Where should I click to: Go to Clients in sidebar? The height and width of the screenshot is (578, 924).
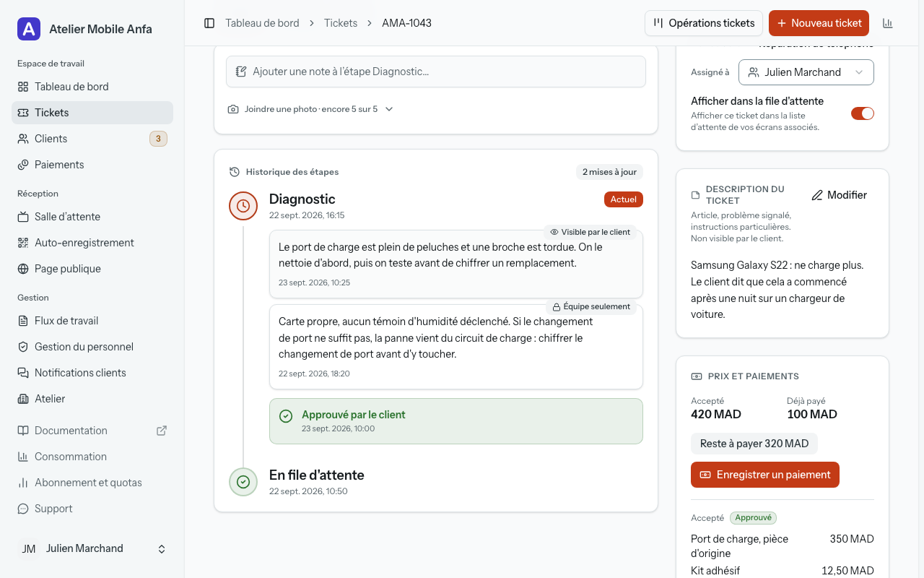tap(92, 139)
